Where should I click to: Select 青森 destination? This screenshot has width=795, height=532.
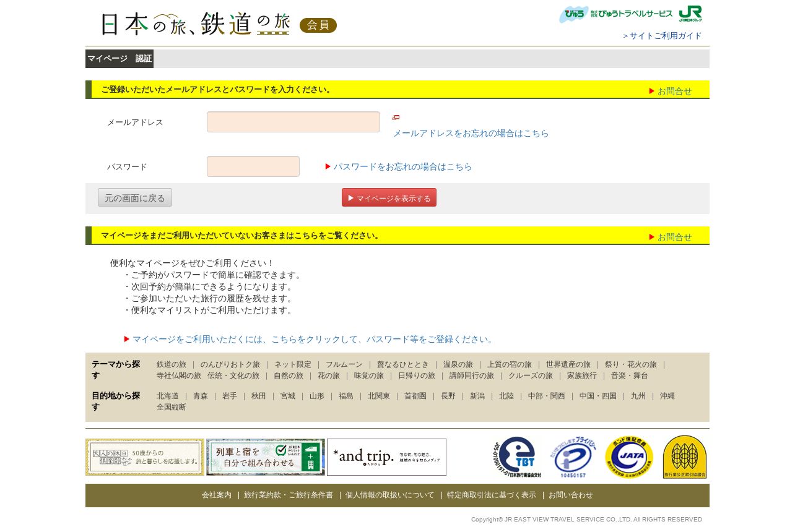coord(201,396)
